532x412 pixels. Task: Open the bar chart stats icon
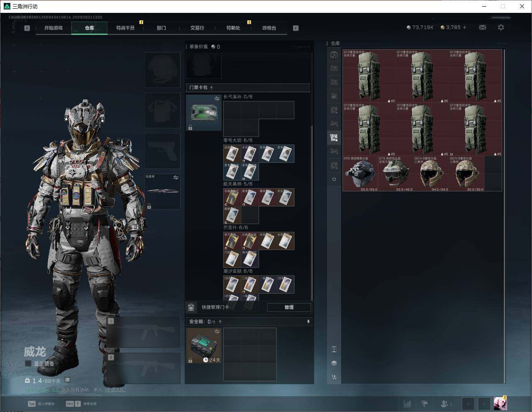[x=408, y=404]
